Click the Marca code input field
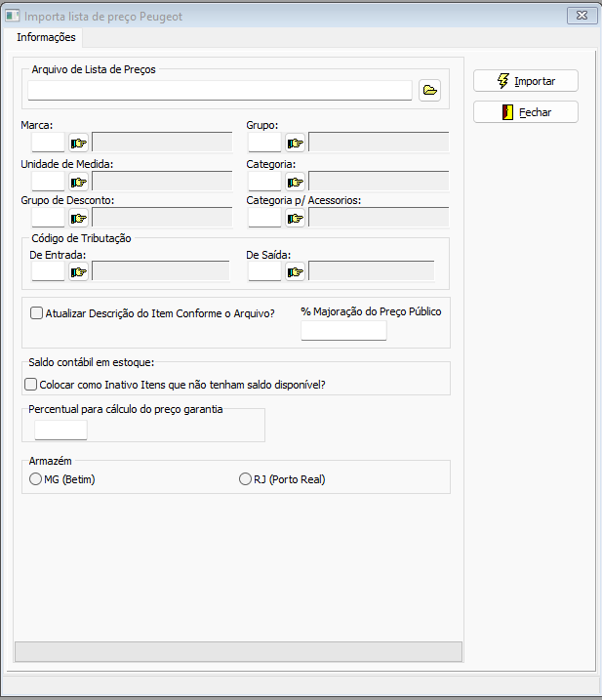602x700 pixels. click(x=48, y=143)
